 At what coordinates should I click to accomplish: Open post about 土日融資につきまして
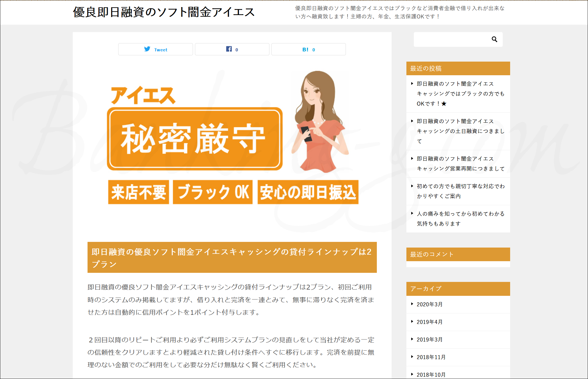click(x=460, y=131)
